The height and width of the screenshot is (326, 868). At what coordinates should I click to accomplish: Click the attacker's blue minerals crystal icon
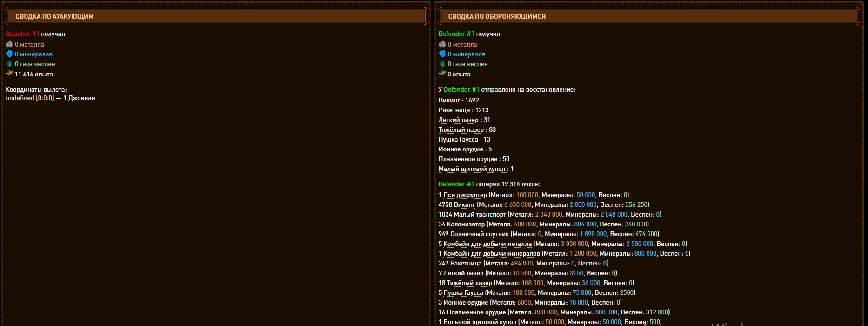pos(9,54)
